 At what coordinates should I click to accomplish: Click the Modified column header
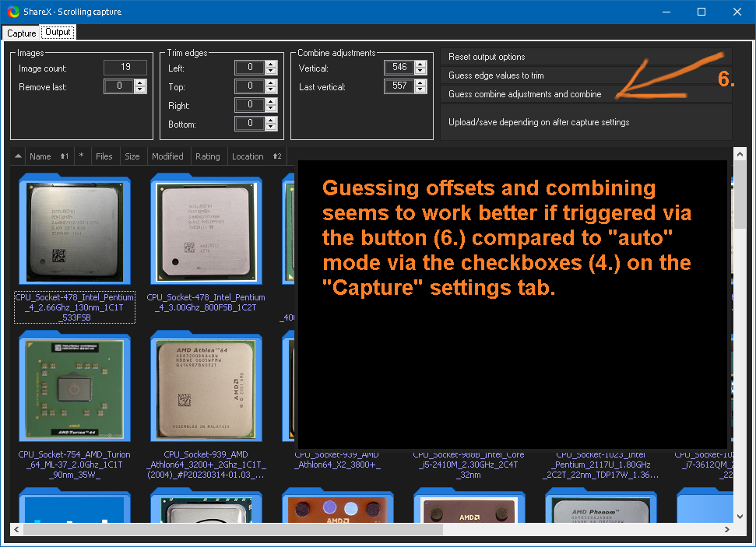pos(168,156)
